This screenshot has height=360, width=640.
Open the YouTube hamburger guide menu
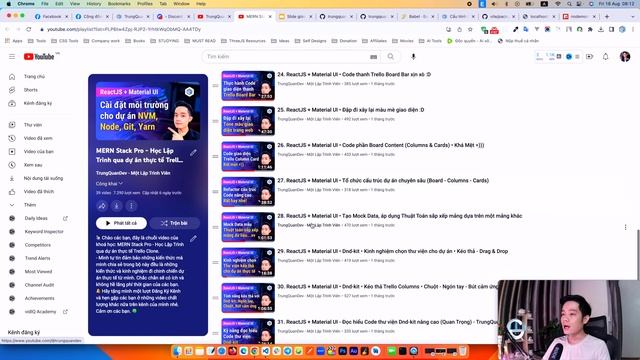(12, 56)
